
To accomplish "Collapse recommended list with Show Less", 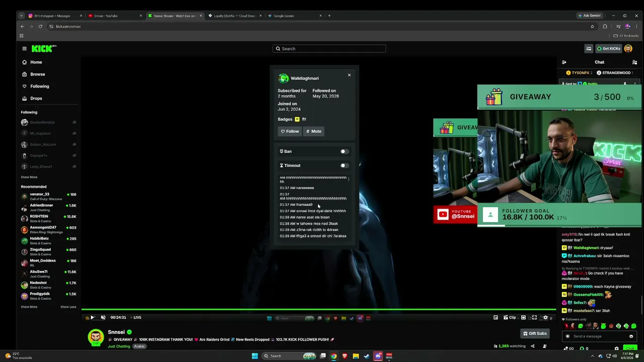I will pyautogui.click(x=68, y=307).
